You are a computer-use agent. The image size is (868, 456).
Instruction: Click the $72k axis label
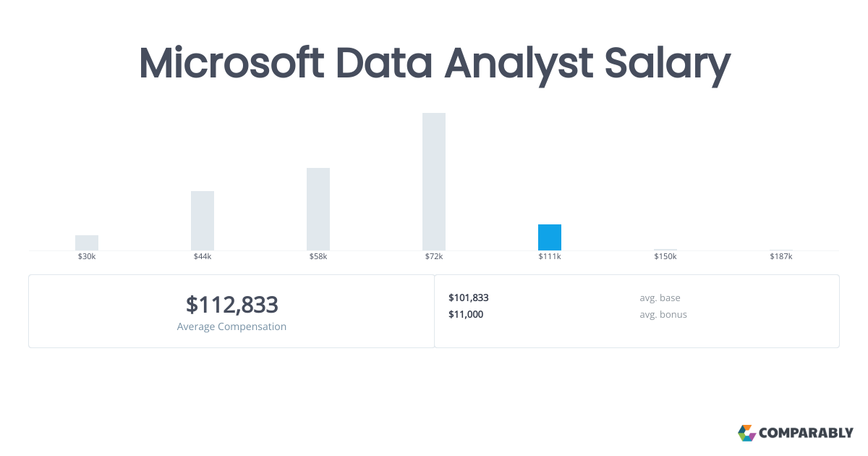click(x=434, y=257)
